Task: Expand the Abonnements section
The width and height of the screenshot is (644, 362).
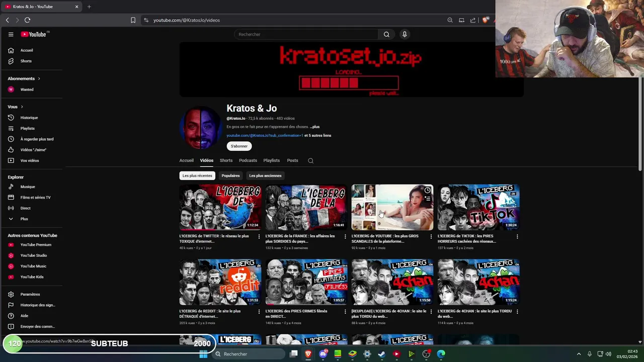Action: (x=24, y=78)
